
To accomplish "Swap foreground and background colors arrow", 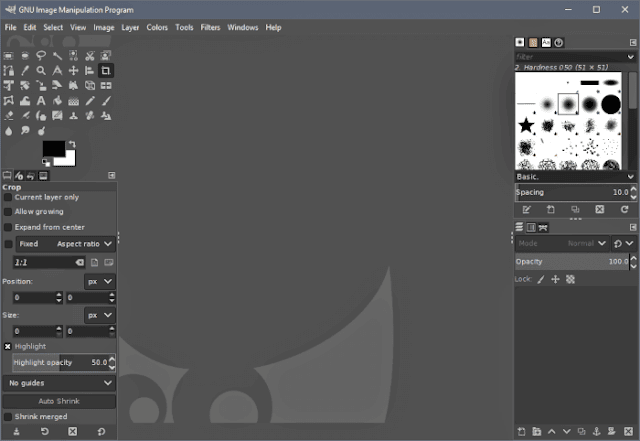I will [72, 144].
